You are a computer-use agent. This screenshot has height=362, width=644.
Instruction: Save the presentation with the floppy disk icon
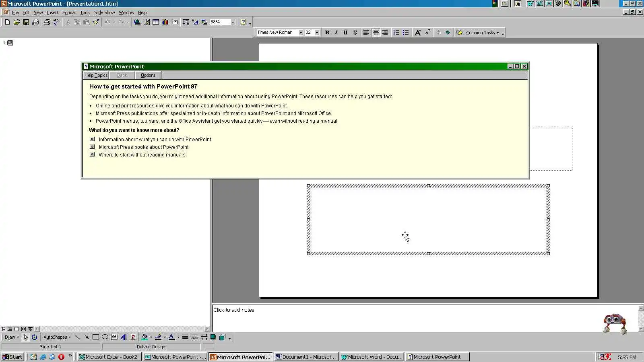(x=26, y=22)
